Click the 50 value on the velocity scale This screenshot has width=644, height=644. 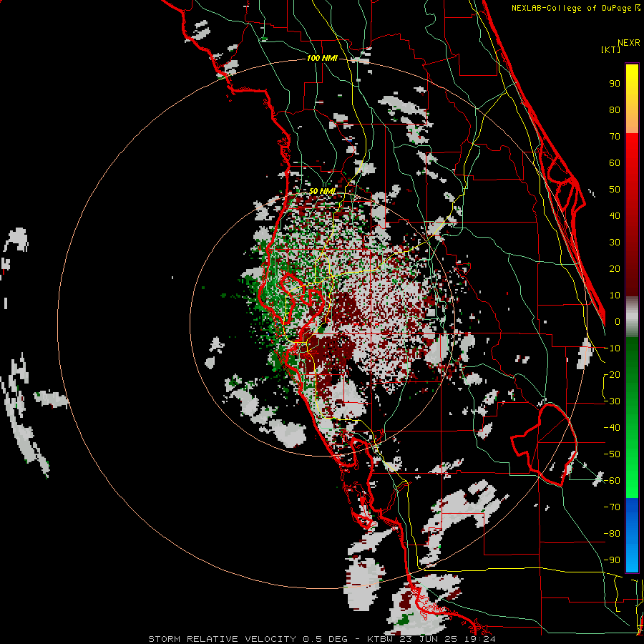click(615, 190)
